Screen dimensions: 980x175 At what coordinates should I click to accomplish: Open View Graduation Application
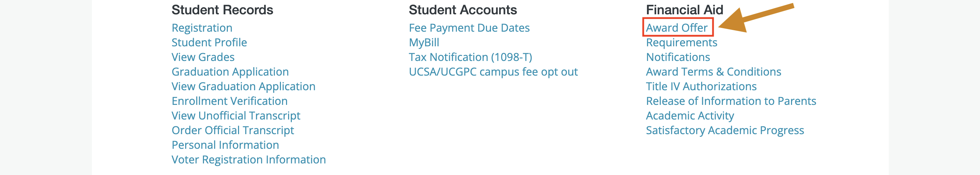pyautogui.click(x=243, y=87)
